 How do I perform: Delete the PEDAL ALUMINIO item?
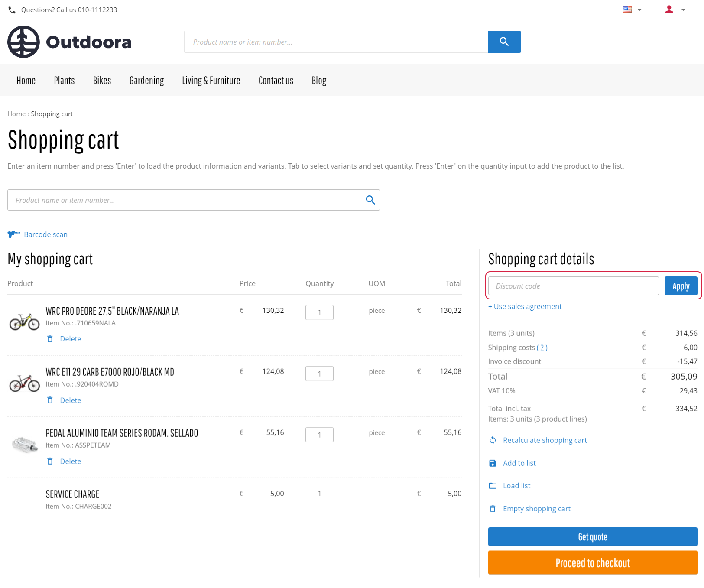coord(71,461)
